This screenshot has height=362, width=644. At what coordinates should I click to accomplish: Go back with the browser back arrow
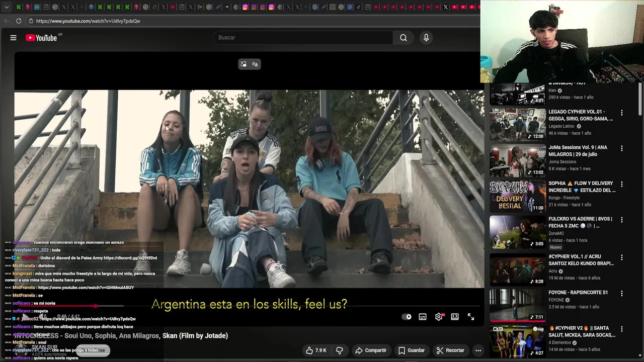point(6,21)
